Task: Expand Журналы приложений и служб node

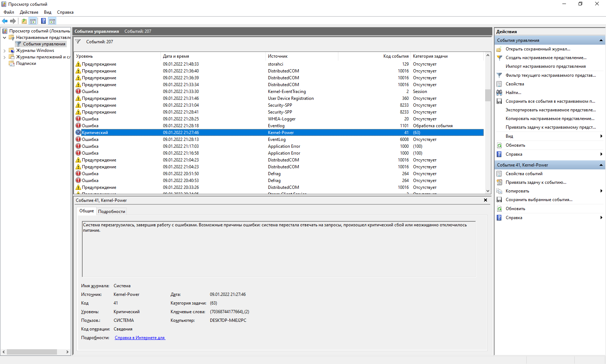Action: [x=4, y=57]
